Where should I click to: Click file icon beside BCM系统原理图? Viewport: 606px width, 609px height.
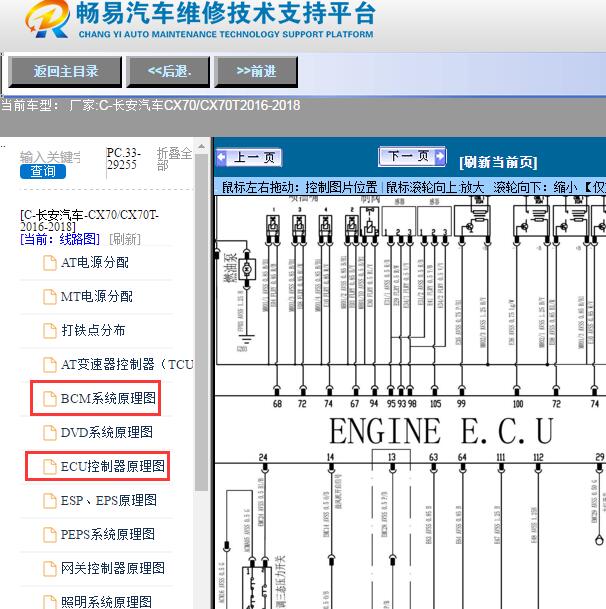pos(49,399)
